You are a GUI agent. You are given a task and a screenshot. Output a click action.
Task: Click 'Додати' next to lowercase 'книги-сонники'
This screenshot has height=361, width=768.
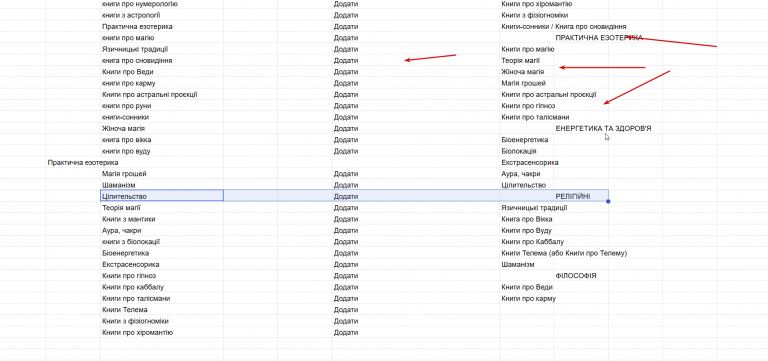pyautogui.click(x=346, y=117)
